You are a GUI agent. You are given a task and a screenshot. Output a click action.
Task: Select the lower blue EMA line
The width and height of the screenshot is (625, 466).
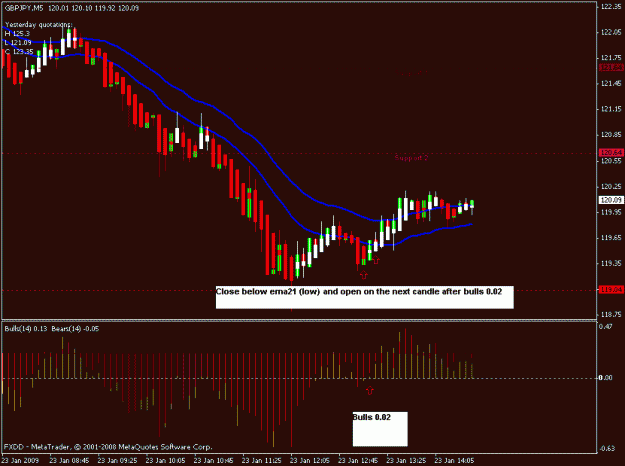[255, 167]
